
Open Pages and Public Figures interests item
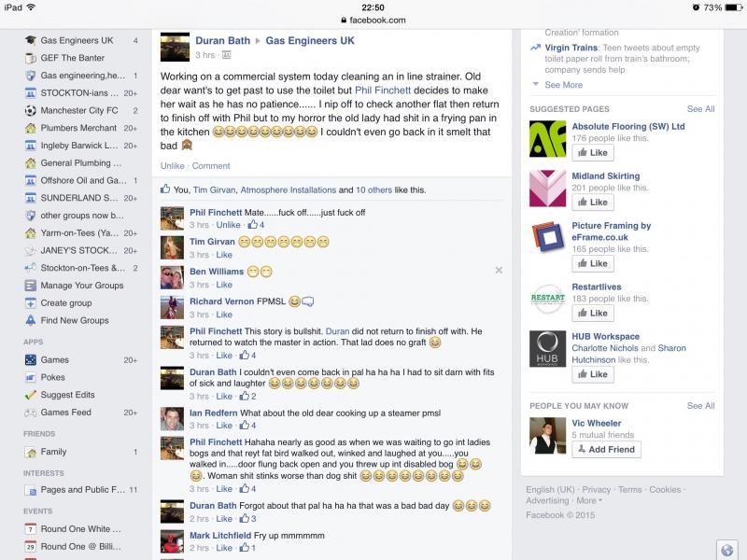(81, 489)
